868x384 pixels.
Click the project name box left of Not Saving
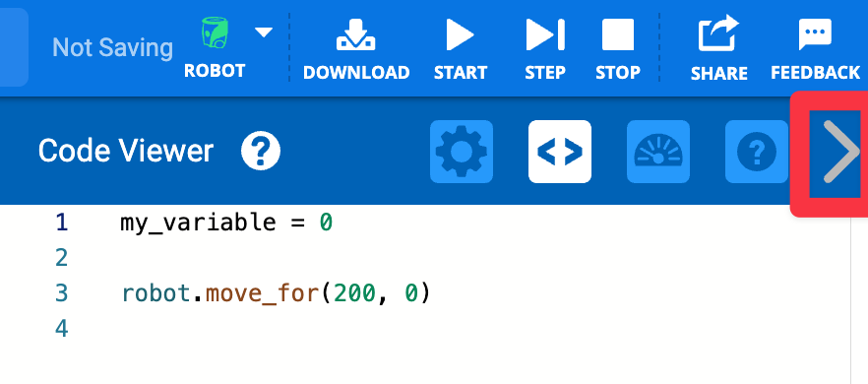pyautogui.click(x=14, y=47)
